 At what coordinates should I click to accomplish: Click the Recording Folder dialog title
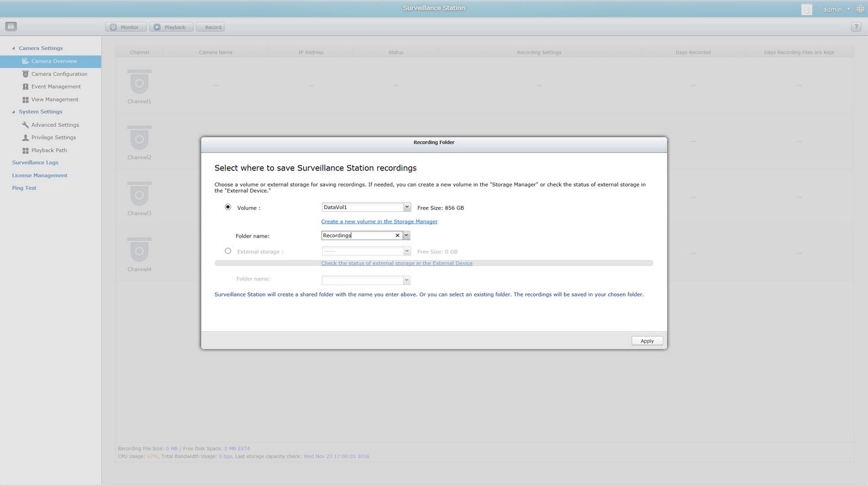tap(434, 143)
